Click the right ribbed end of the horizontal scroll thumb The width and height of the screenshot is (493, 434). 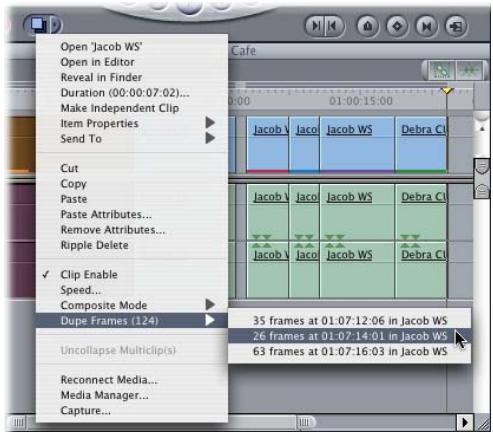coord(304,422)
